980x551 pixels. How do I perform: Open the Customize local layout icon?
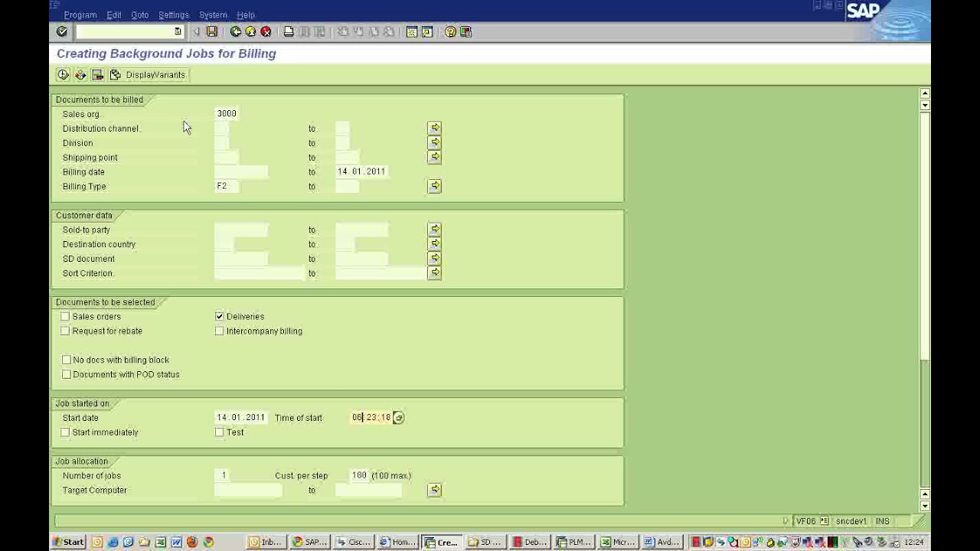(465, 31)
